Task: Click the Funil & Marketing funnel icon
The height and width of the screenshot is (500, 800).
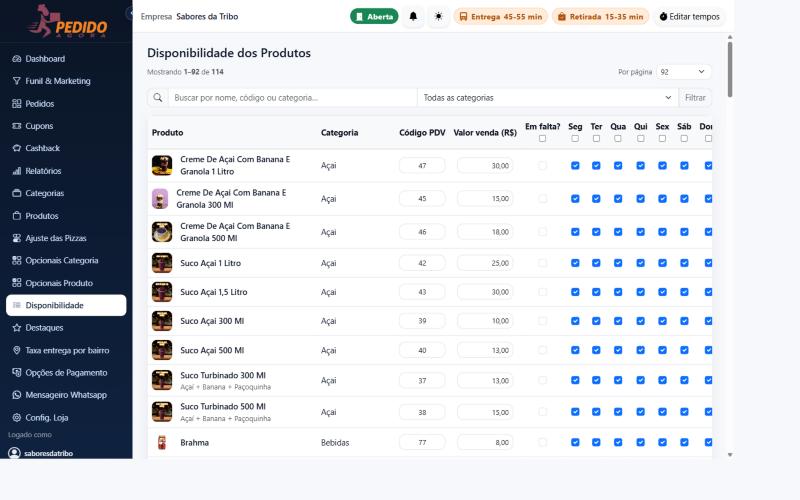Action: point(16,81)
